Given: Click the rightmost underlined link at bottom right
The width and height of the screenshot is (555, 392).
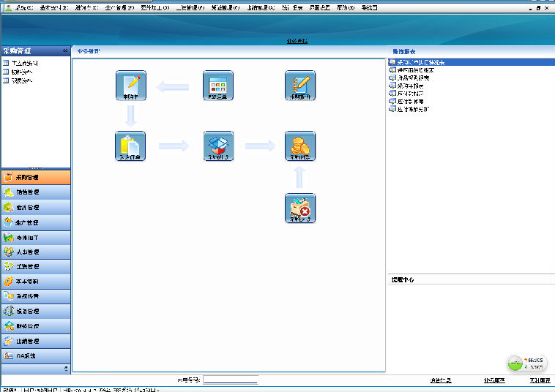Looking at the screenshot, I should pyautogui.click(x=540, y=380).
